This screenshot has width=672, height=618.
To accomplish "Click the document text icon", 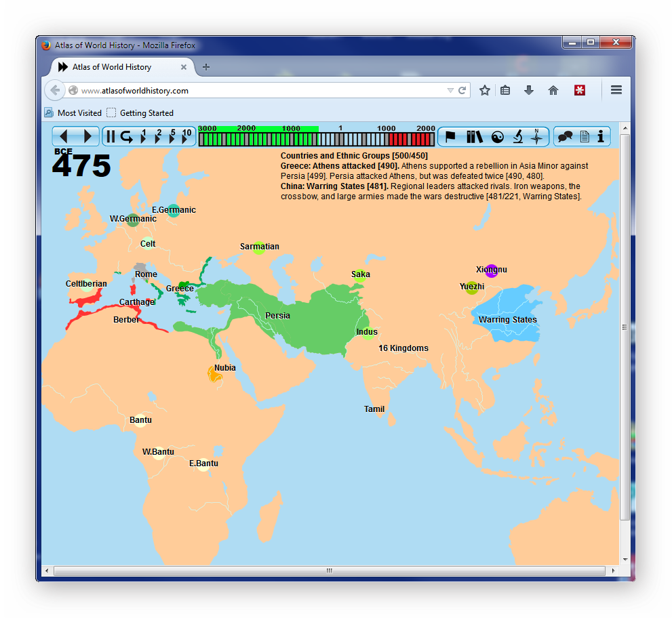I will point(584,136).
